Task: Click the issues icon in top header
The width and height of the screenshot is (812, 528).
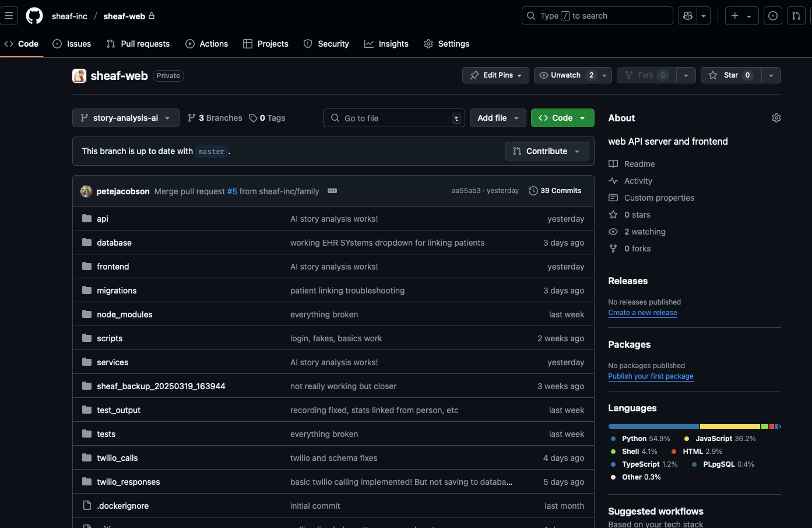Action: tap(773, 16)
